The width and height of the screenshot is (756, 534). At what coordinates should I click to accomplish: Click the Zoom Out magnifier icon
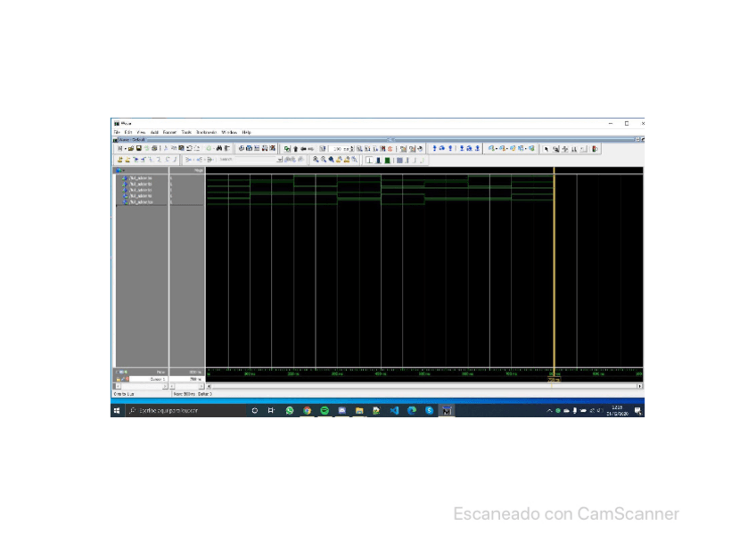(324, 160)
